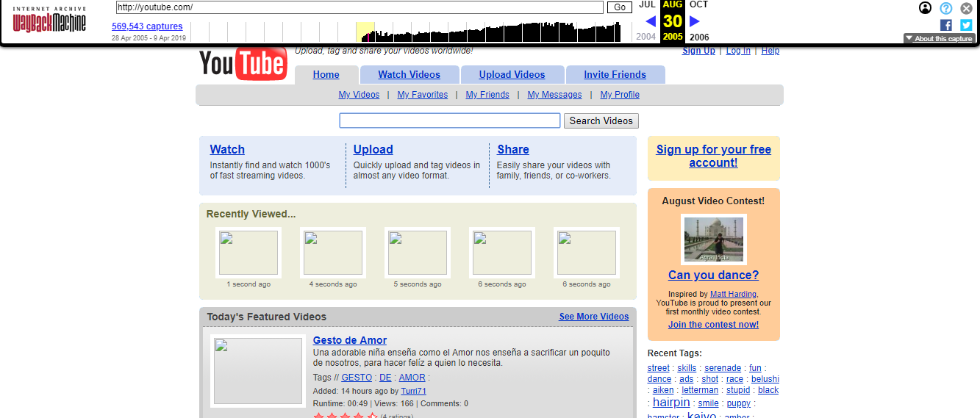The height and width of the screenshot is (418, 980).
Task: Share capture on Facebook icon
Action: [x=946, y=25]
